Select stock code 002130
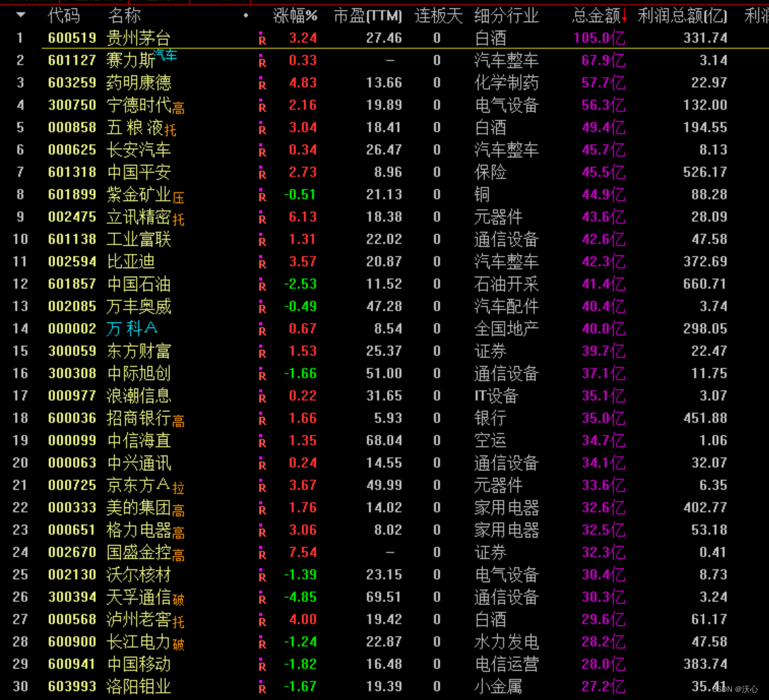The image size is (769, 700). click(72, 575)
